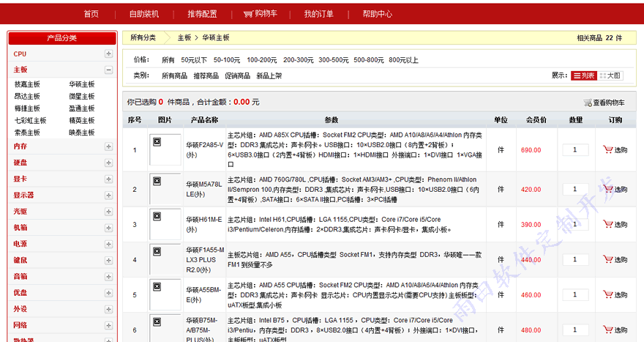Screen dimensions: 644x342
Task: Switch to 列表 list view
Action: [584, 75]
